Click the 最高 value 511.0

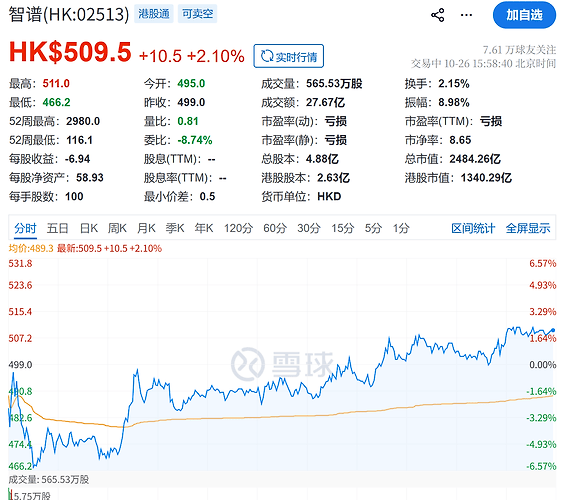pos(56,84)
